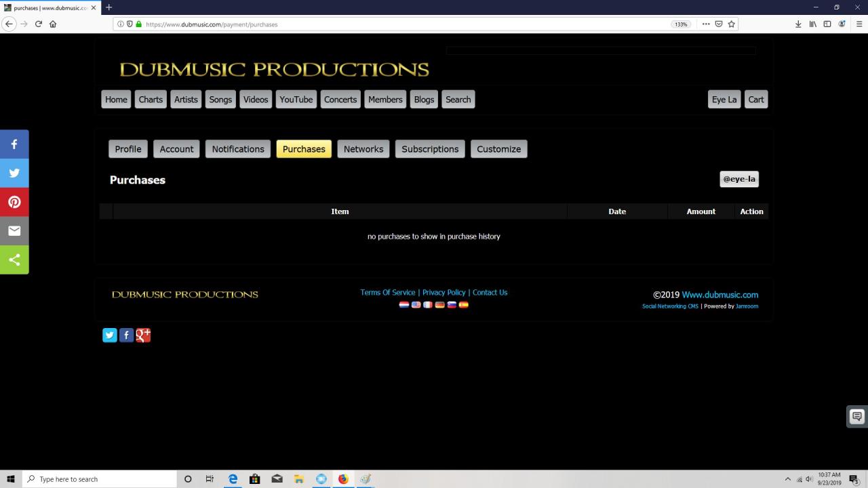The image size is (868, 488).
Task: Click the @eye-la profile button
Action: pyautogui.click(x=739, y=179)
